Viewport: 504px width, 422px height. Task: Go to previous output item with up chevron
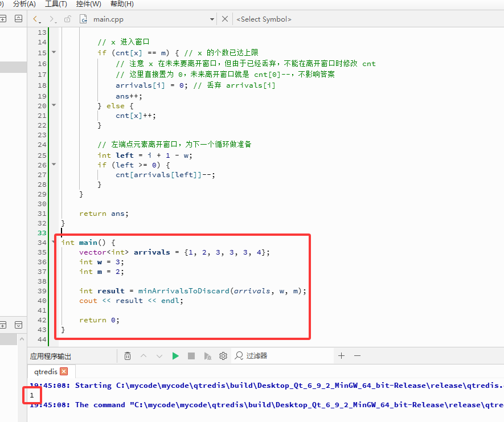[144, 356]
